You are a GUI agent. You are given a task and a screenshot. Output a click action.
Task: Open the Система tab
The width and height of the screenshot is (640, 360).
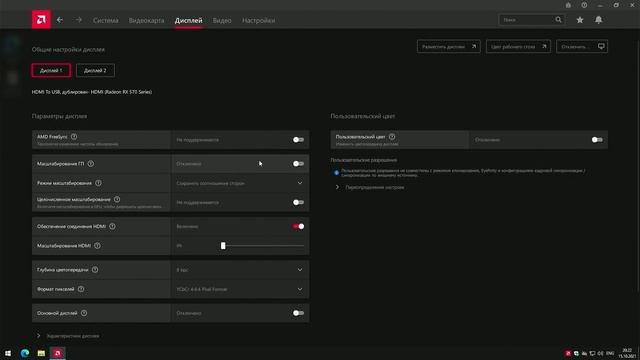pos(105,20)
